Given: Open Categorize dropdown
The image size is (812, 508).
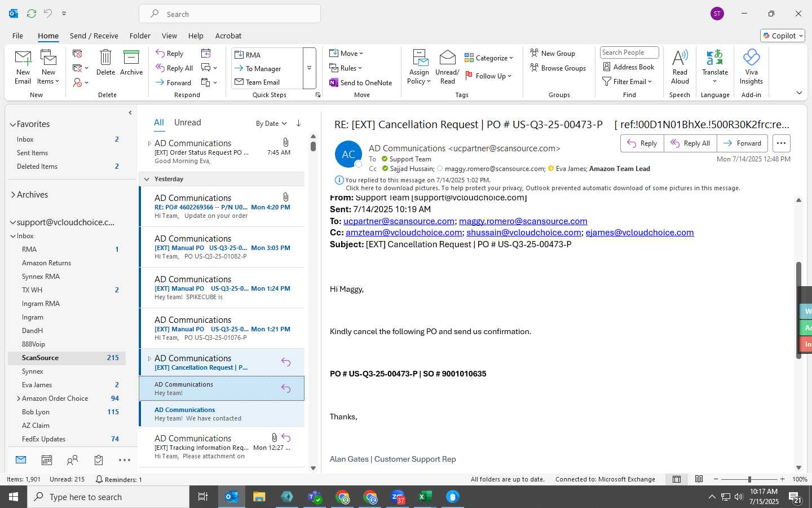Looking at the screenshot, I should (489, 58).
